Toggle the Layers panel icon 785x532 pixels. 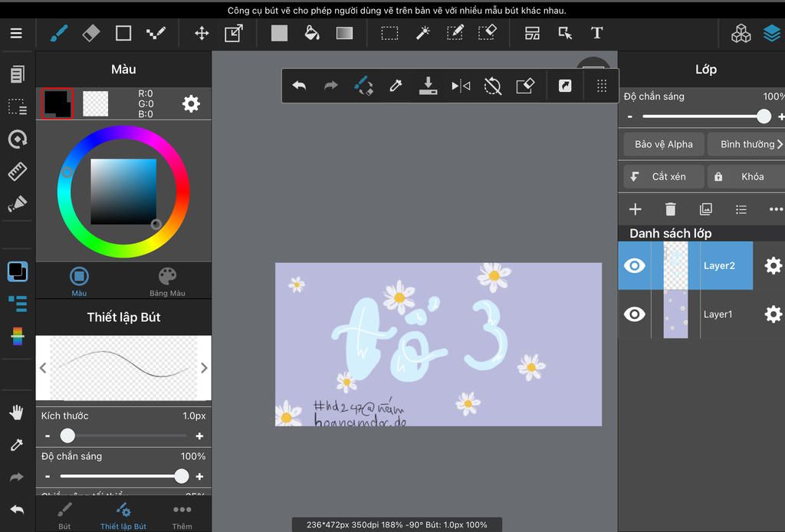(x=773, y=33)
